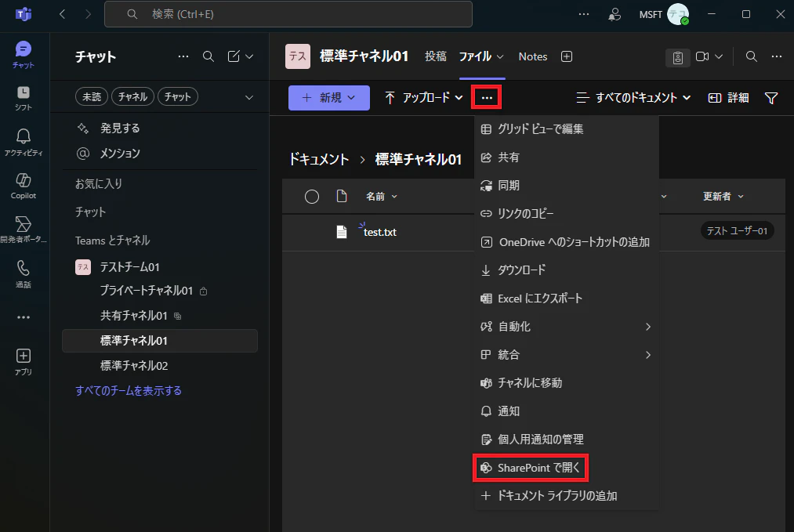Select リンクのコピー menu item

pyautogui.click(x=566, y=214)
